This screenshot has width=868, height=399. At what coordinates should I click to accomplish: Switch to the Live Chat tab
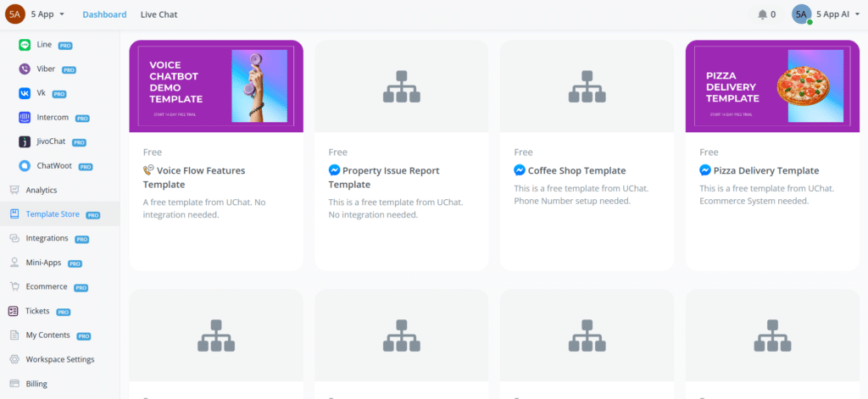159,14
